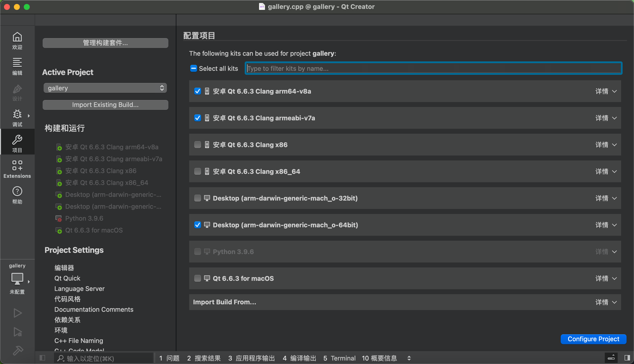The height and width of the screenshot is (364, 634).
Task: Expand 详情 for 安卓 Clang x86 kit
Action: (x=606, y=145)
